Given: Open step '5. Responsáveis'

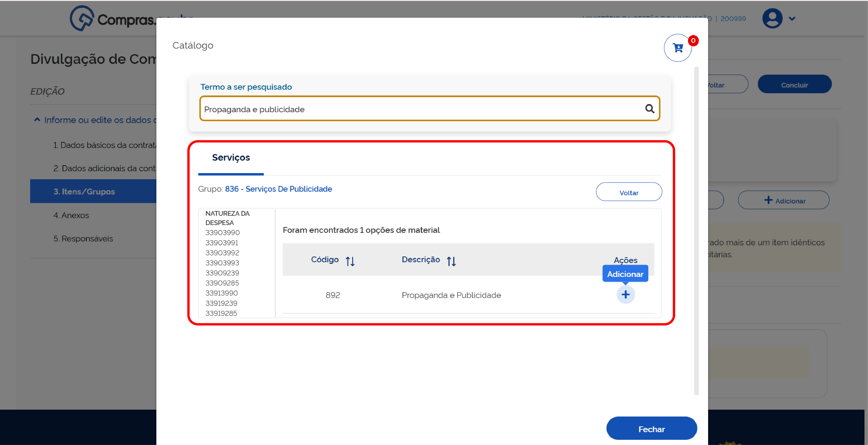Looking at the screenshot, I should click(83, 238).
